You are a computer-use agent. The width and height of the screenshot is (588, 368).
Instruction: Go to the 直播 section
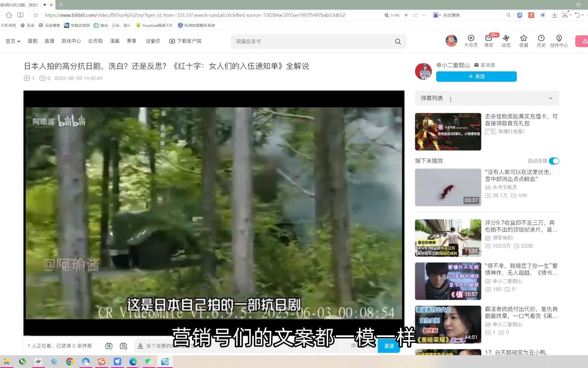[x=49, y=41]
